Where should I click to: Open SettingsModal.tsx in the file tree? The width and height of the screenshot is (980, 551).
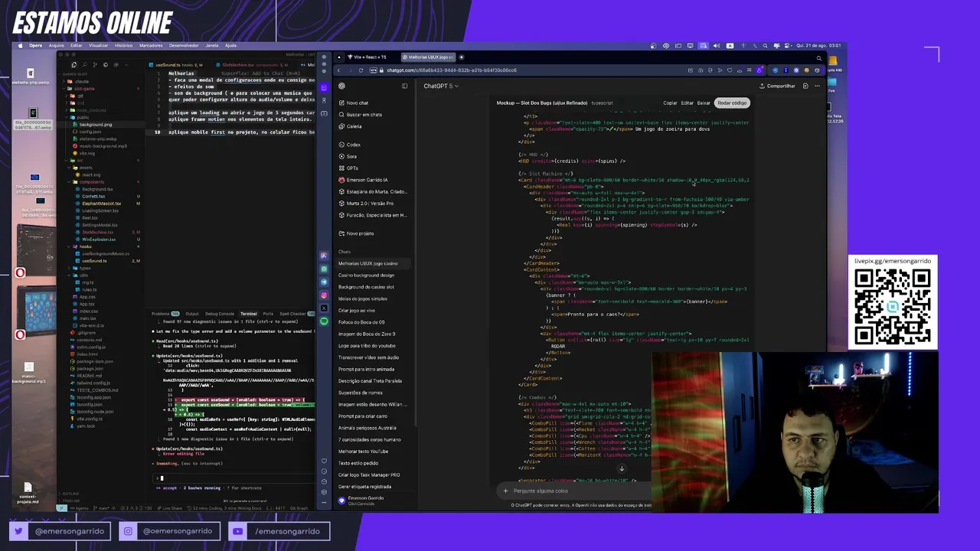pos(100,225)
